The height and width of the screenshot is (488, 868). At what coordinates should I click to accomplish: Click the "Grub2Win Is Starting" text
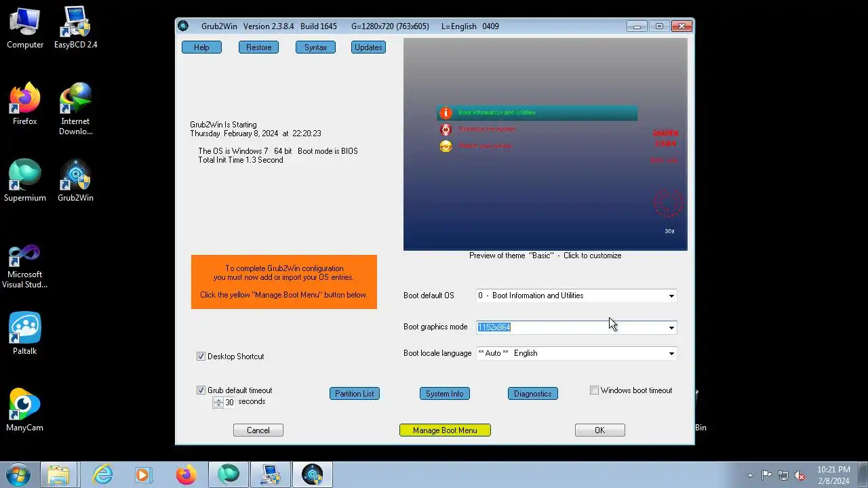[x=223, y=125]
